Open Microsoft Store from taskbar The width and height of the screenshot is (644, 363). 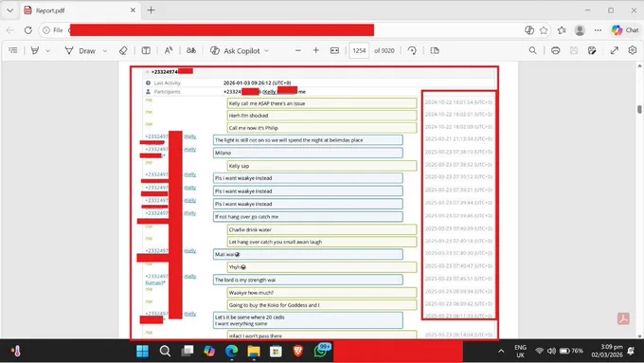tap(276, 351)
